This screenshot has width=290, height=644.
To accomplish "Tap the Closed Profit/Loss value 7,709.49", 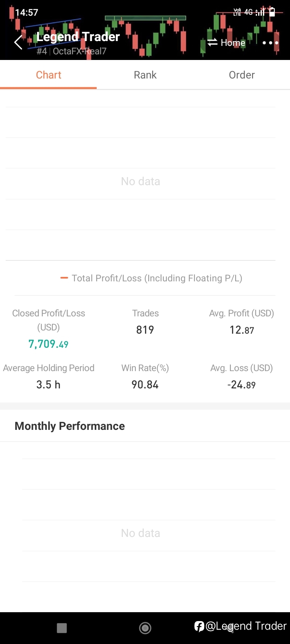I will tap(48, 344).
